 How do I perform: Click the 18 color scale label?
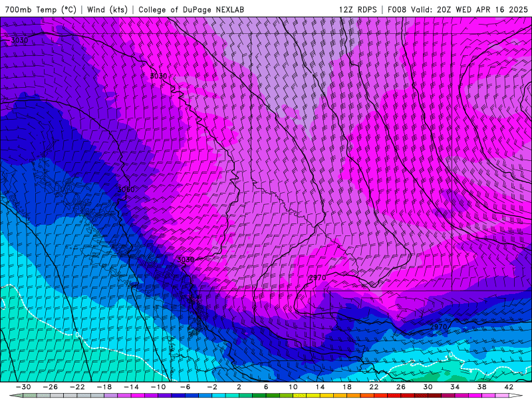346,387
